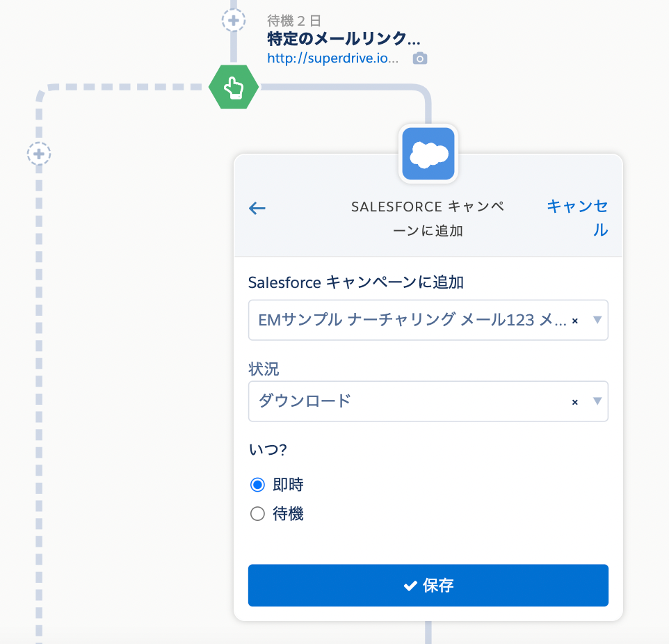
Task: Select the 待機 radio option
Action: [257, 514]
